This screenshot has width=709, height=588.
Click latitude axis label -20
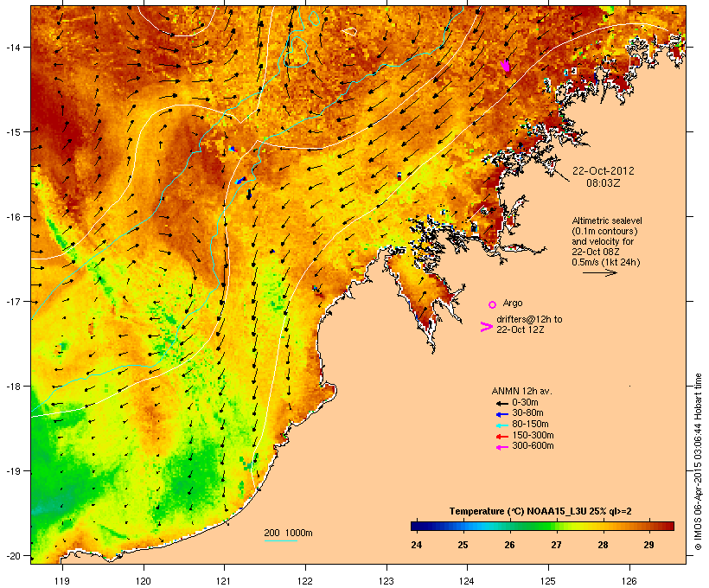[12, 556]
